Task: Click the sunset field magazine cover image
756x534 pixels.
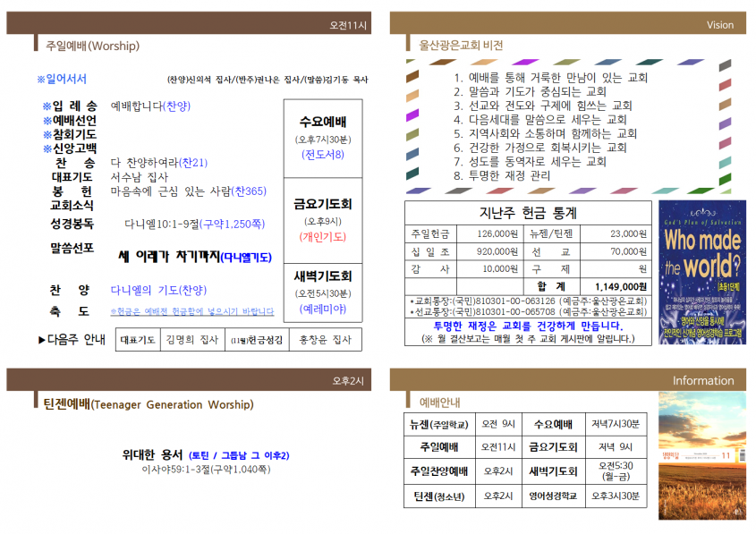Action: [702, 455]
